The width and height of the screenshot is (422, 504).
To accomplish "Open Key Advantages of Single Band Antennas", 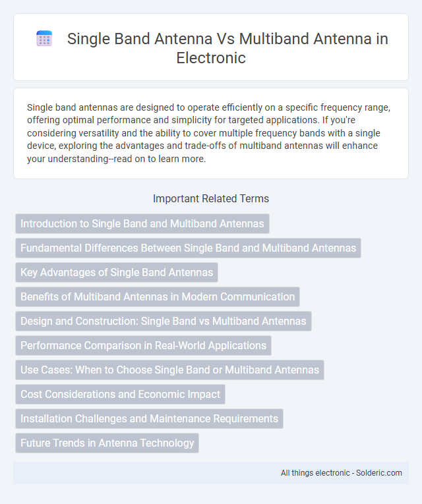I will pos(117,272).
